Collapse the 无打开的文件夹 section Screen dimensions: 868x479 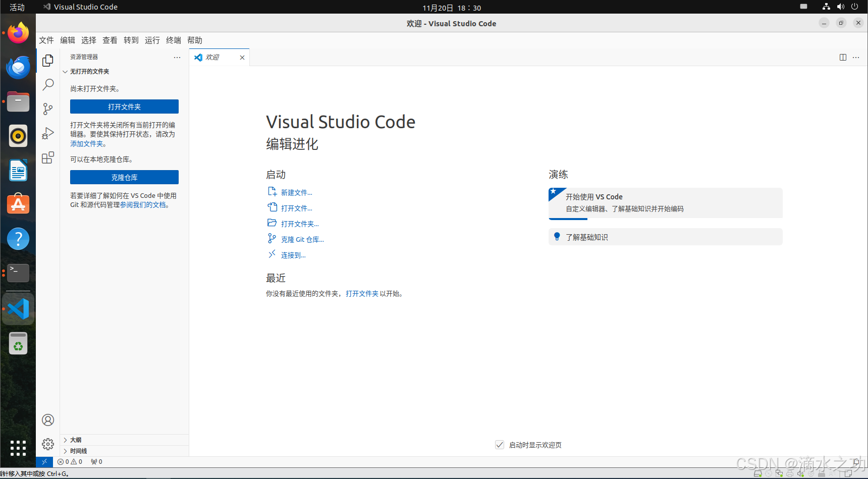point(124,72)
